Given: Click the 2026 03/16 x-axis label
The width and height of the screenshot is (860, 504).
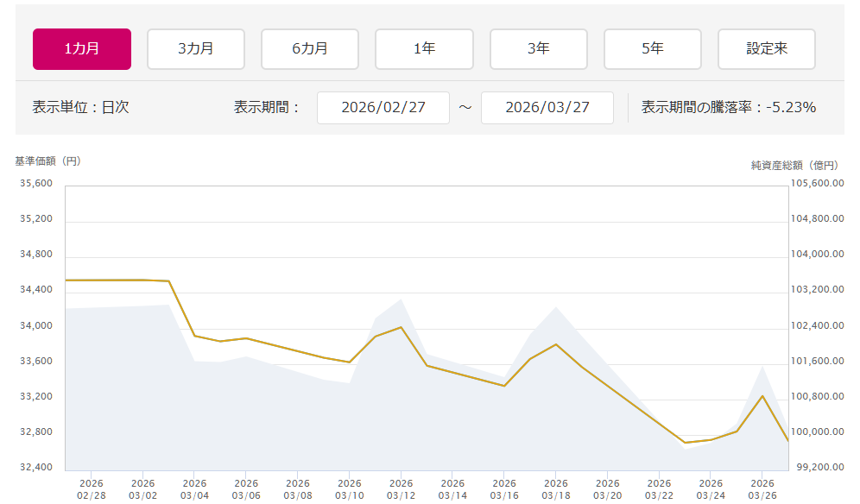Looking at the screenshot, I should (x=504, y=489).
